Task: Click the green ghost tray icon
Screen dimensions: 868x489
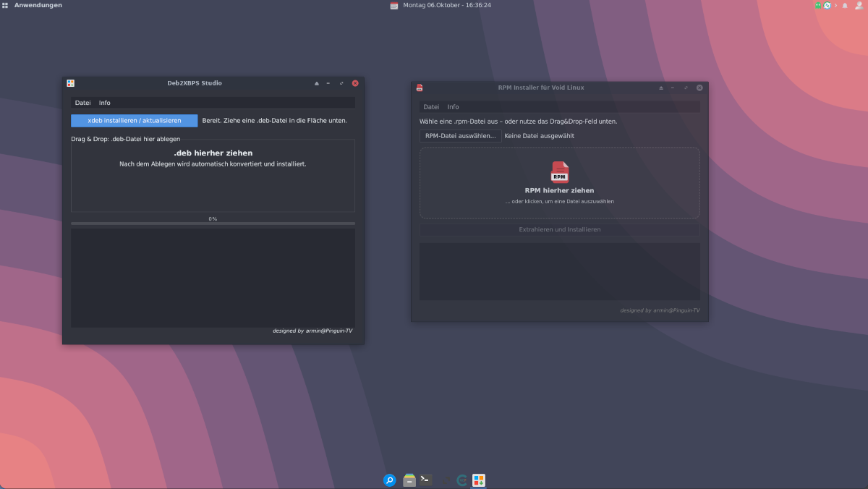Action: (818, 5)
